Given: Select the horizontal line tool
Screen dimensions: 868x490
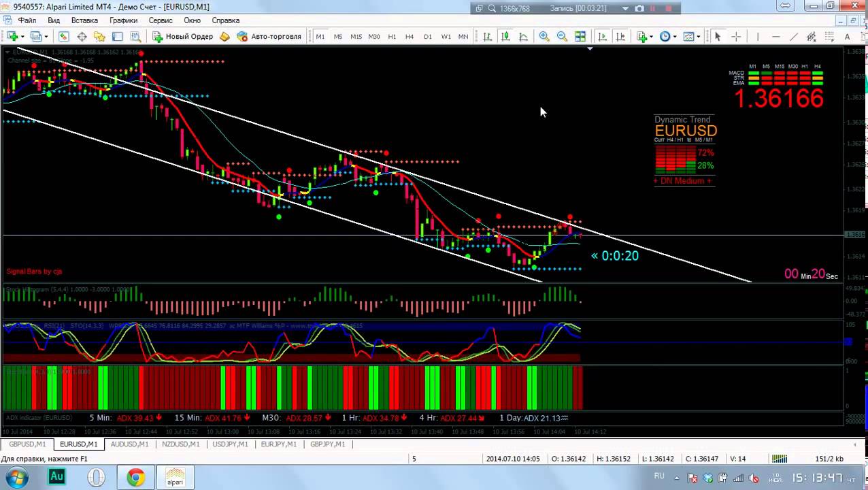Looking at the screenshot, I should pos(776,36).
